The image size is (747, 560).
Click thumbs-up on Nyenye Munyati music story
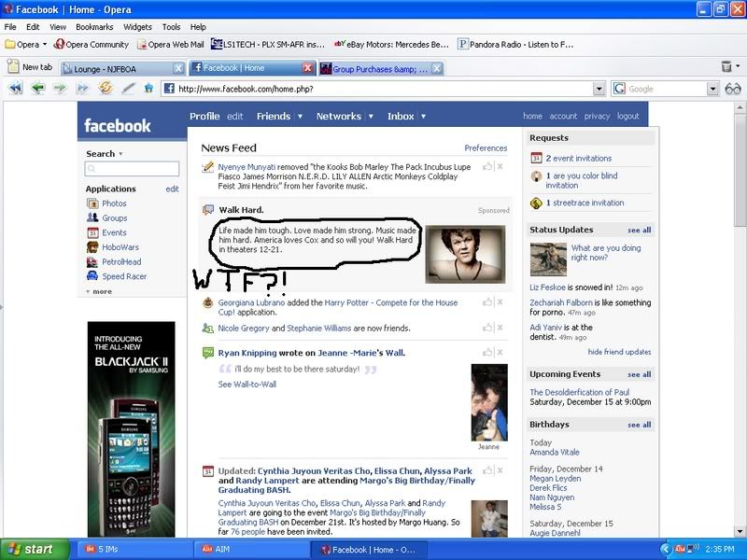(x=486, y=166)
